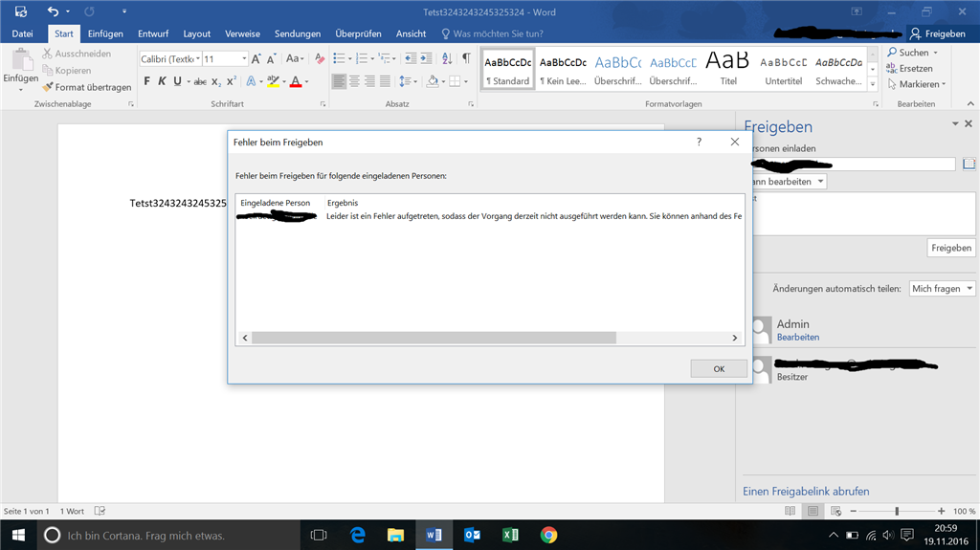Open the Mich fragen dropdown

click(942, 288)
